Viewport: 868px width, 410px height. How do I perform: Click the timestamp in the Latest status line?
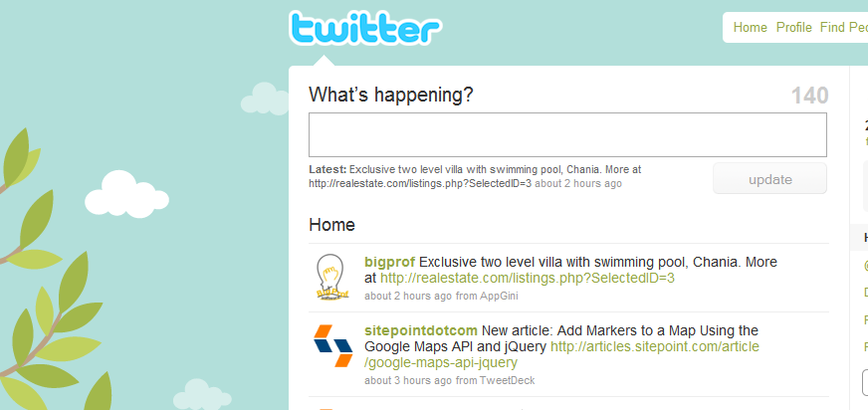click(578, 183)
